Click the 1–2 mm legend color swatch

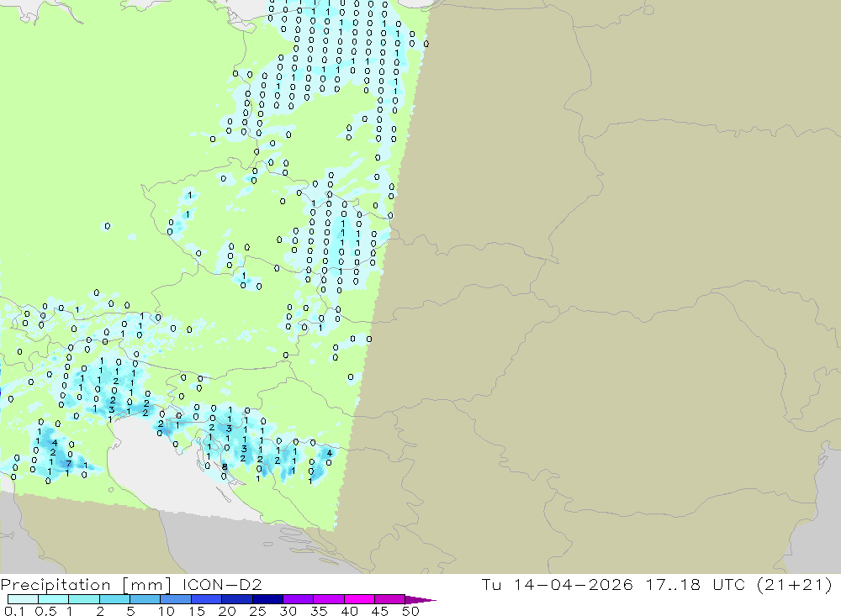tap(84, 599)
